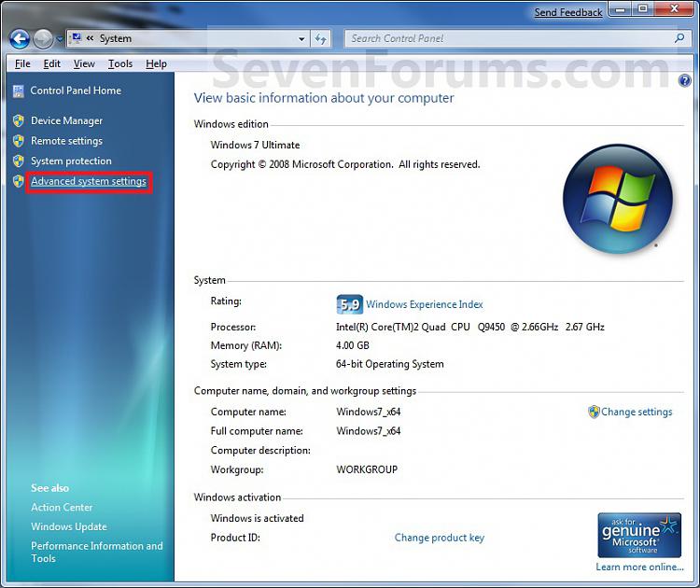700x588 pixels.
Task: Click the Send Feedback link
Action: tap(568, 12)
